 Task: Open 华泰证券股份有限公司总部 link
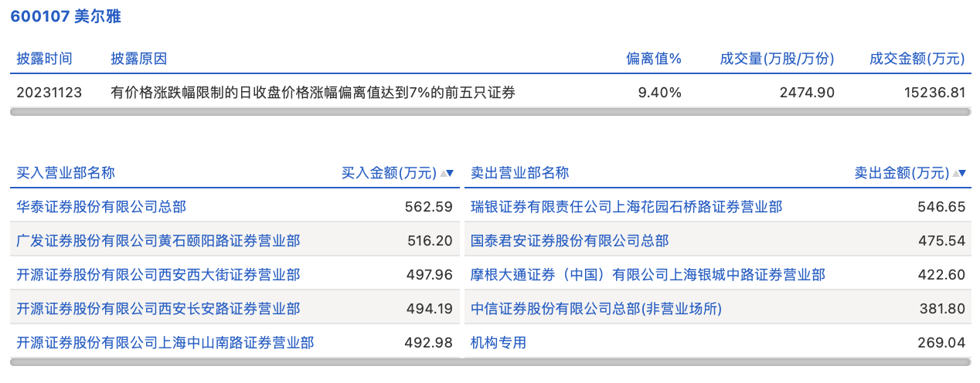point(101,207)
